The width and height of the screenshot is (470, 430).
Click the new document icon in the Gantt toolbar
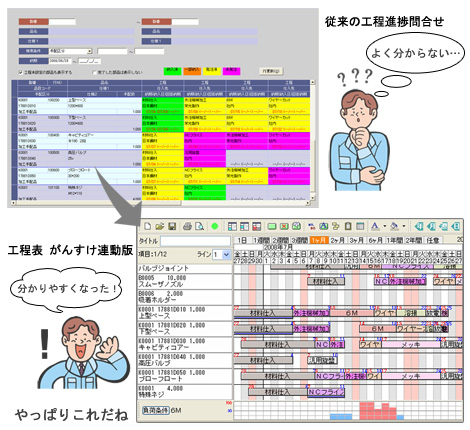pos(147,226)
